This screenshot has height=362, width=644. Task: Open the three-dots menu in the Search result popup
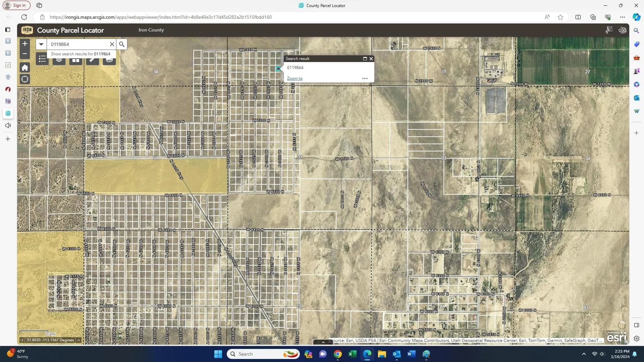click(365, 78)
